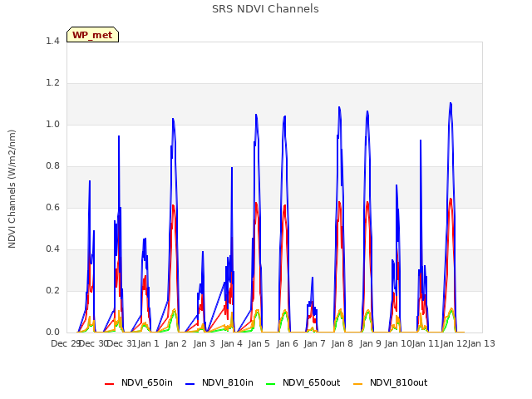
Task: Click the NDVI Channels (W/m2/nm) axis title
Action: [x=12, y=189]
